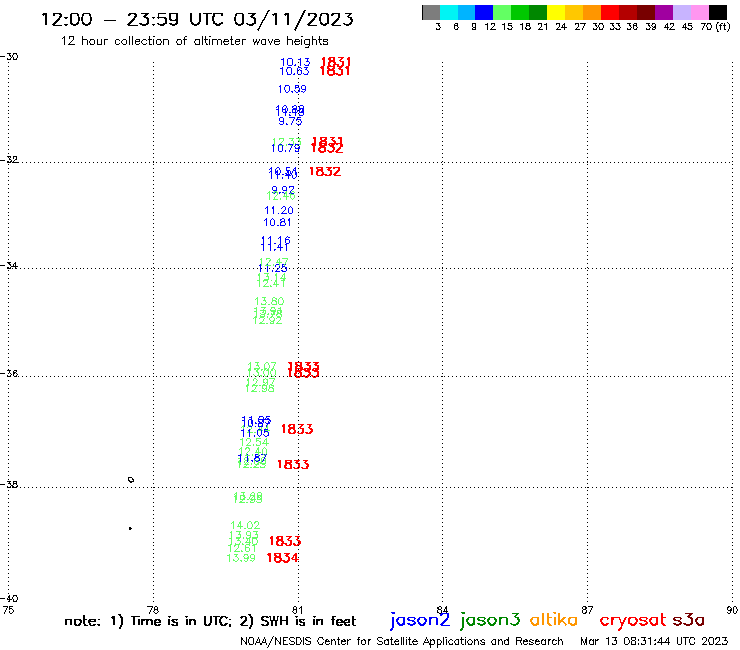The height and width of the screenshot is (650, 740).
Task: Click the blue reading 10.81
Action: point(277,222)
